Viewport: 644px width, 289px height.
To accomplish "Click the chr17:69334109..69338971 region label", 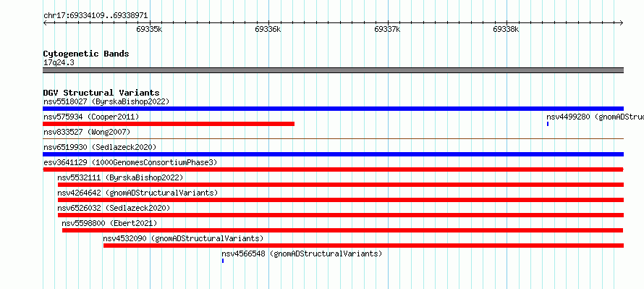I will point(96,16).
